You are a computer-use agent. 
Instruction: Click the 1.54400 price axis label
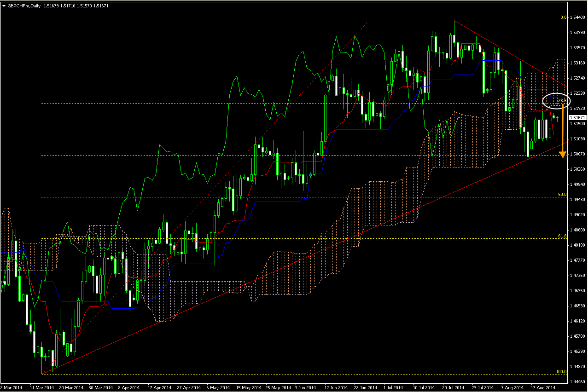click(577, 17)
